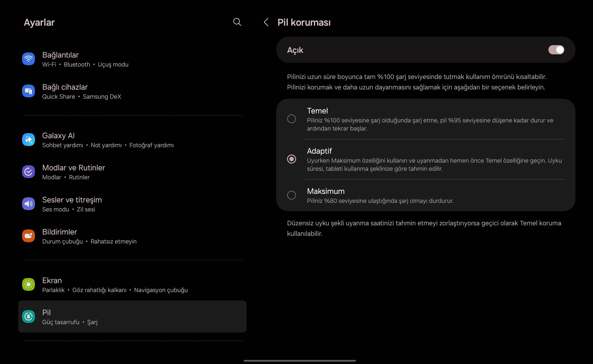Screen dimensions: 593x364
Task: Click the Maksimum %80 description text
Action: coord(380,201)
